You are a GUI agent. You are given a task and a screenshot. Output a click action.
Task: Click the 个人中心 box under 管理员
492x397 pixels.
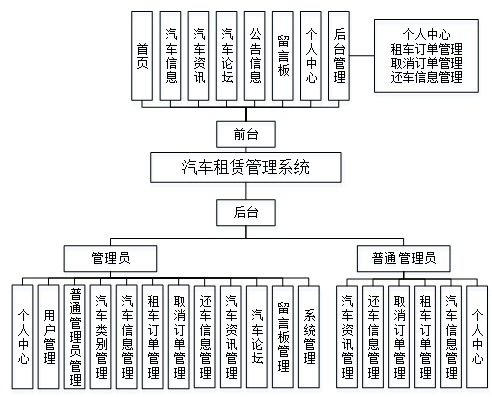23,337
